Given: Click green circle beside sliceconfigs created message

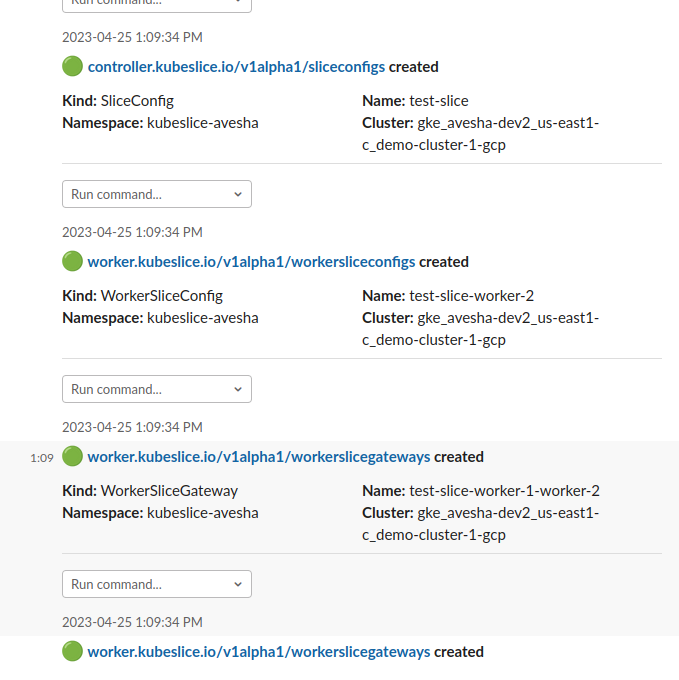Looking at the screenshot, I should pyautogui.click(x=72, y=66).
